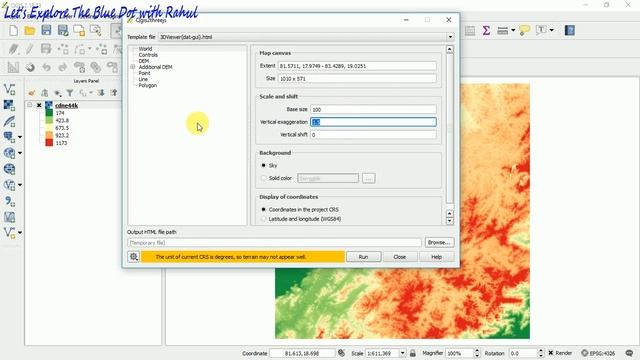The image size is (640, 360).
Task: Click Add Delimited Text Layer comma icon
Action: tap(9, 201)
